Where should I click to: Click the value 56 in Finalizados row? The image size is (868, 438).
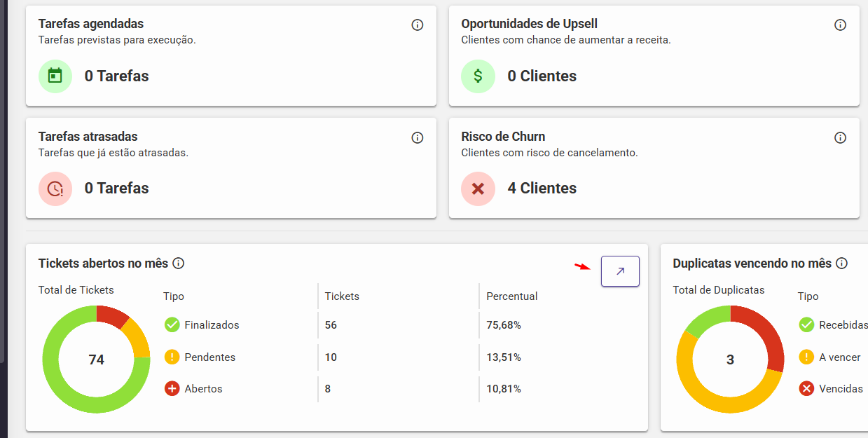coord(331,325)
